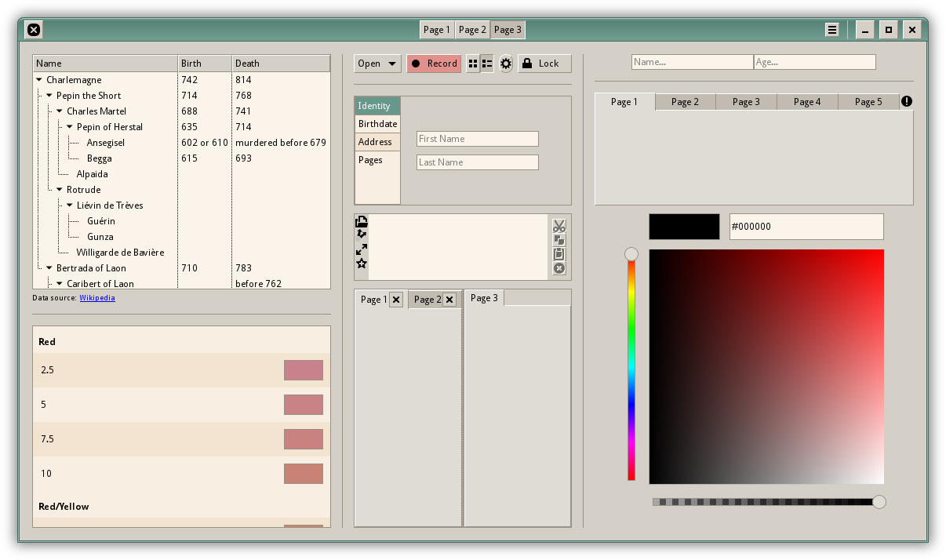Collapse the Rotrude branch
This screenshot has height=560, width=946.
tap(60, 190)
